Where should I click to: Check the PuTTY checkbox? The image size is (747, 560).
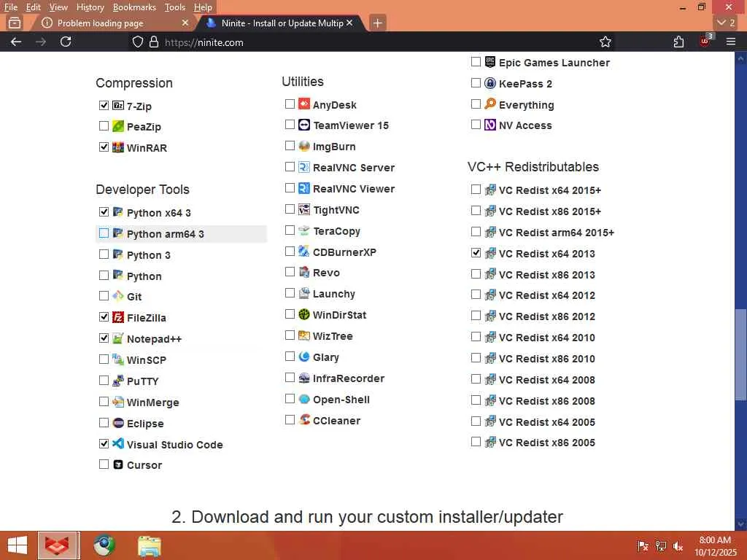point(104,381)
